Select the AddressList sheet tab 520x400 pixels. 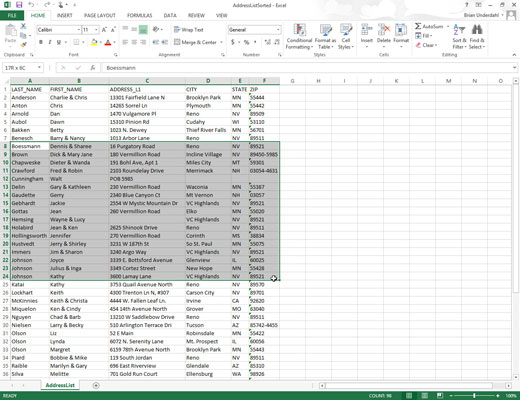pyautogui.click(x=60, y=385)
